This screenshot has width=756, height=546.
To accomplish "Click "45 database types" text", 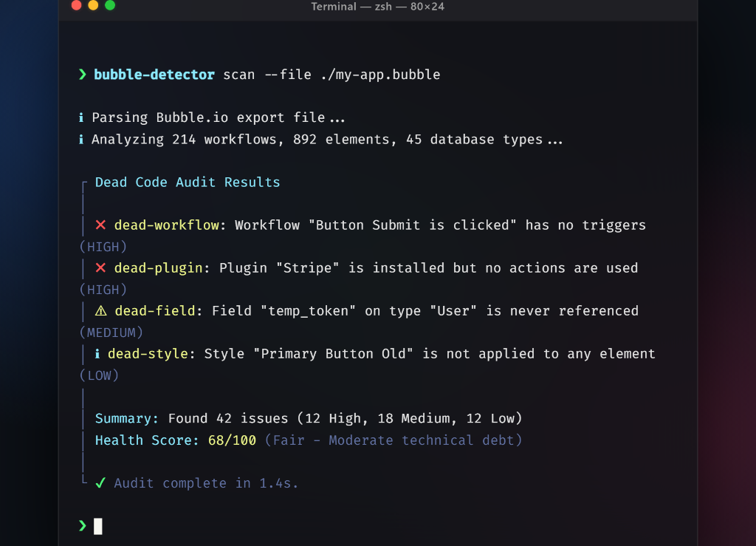I will [x=474, y=140].
